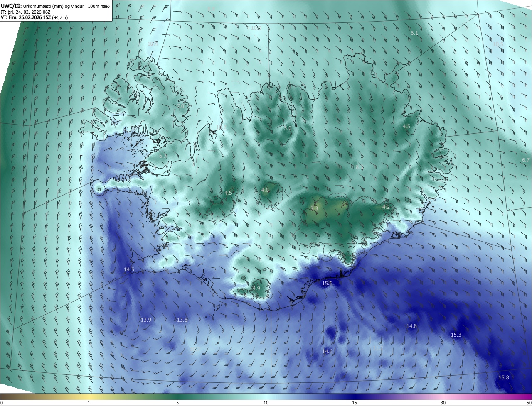This screenshot has height=406, width=532.
Task: Click the 15.6 value on the southeast coast
Action: pyautogui.click(x=328, y=283)
